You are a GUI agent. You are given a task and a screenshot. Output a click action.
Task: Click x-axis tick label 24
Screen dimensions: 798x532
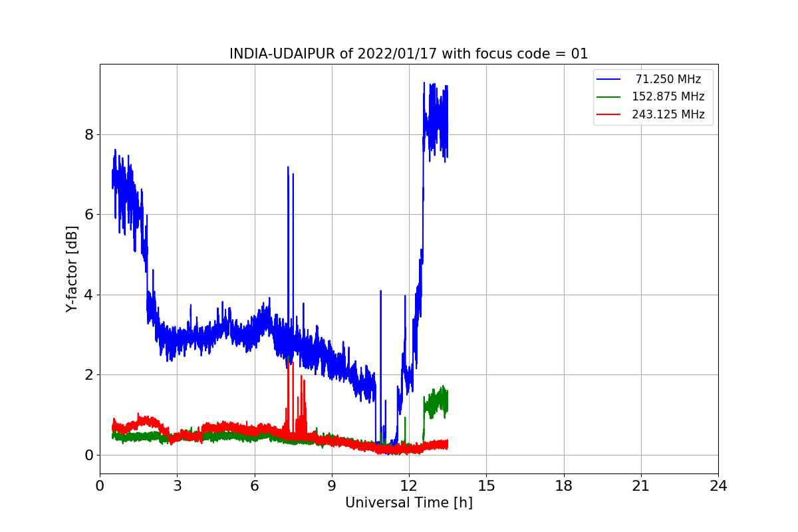click(x=718, y=486)
